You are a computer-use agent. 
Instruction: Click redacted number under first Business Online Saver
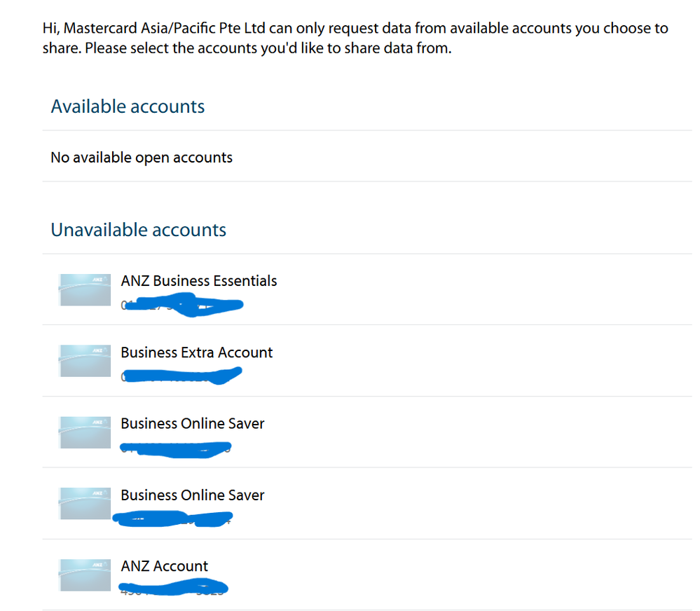[176, 449]
